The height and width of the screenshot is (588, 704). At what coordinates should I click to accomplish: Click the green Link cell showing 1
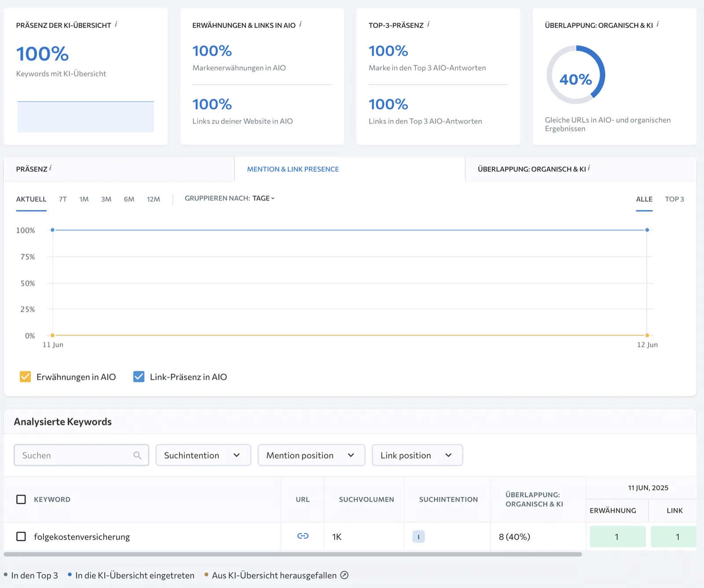click(x=674, y=537)
